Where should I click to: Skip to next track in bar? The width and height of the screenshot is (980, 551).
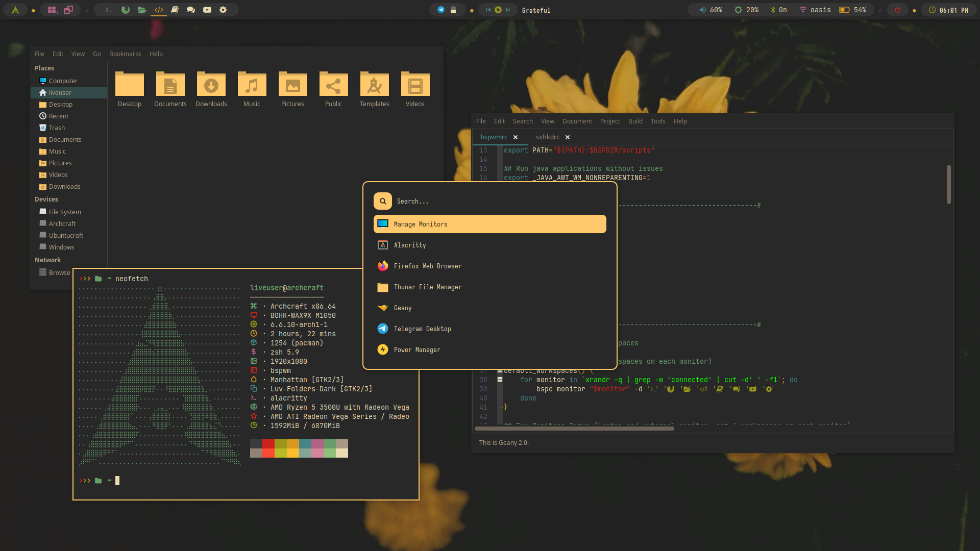click(507, 10)
